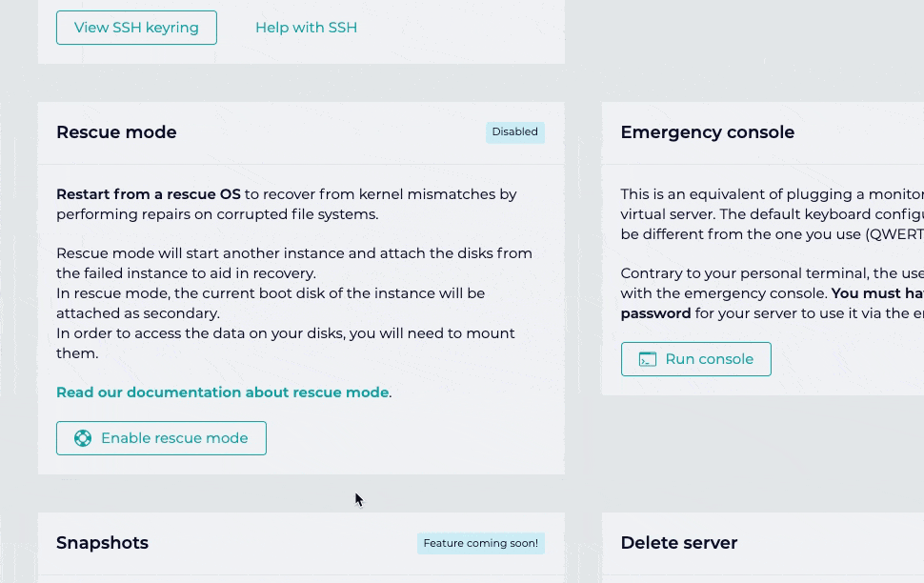Click the Snapshots section heading
924x583 pixels.
[x=102, y=543]
